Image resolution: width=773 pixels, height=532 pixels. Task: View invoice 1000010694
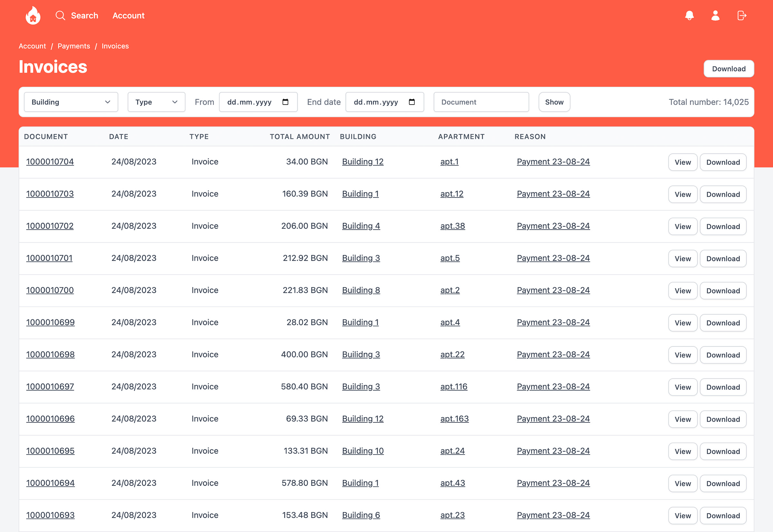tap(682, 484)
